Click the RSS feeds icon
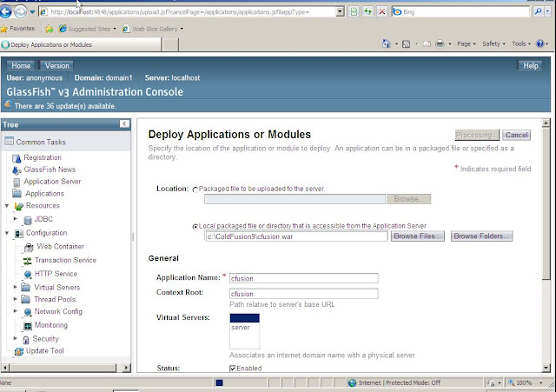Viewport: 556px width, 392px height. [x=407, y=44]
